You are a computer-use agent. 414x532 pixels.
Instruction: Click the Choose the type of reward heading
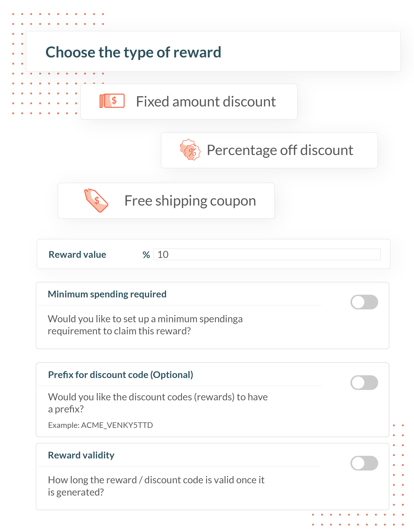pyautogui.click(x=133, y=52)
